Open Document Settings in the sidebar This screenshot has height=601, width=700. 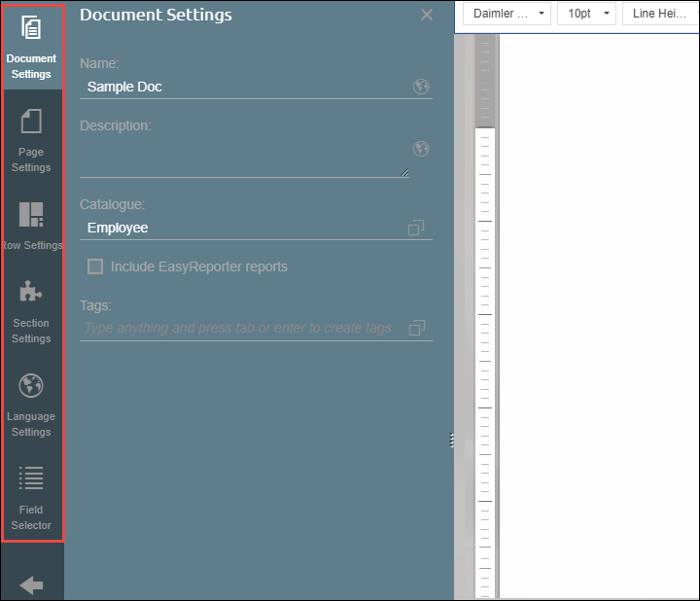(31, 47)
